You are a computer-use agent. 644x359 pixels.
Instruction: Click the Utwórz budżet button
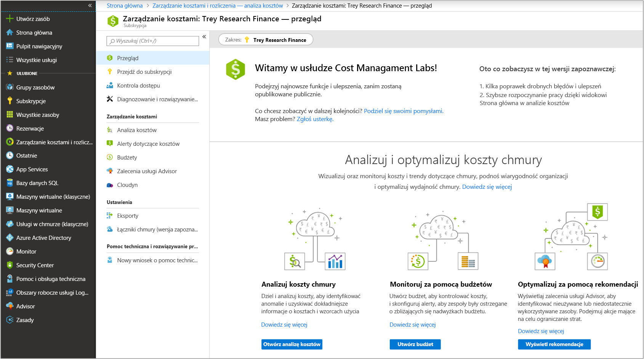point(415,344)
